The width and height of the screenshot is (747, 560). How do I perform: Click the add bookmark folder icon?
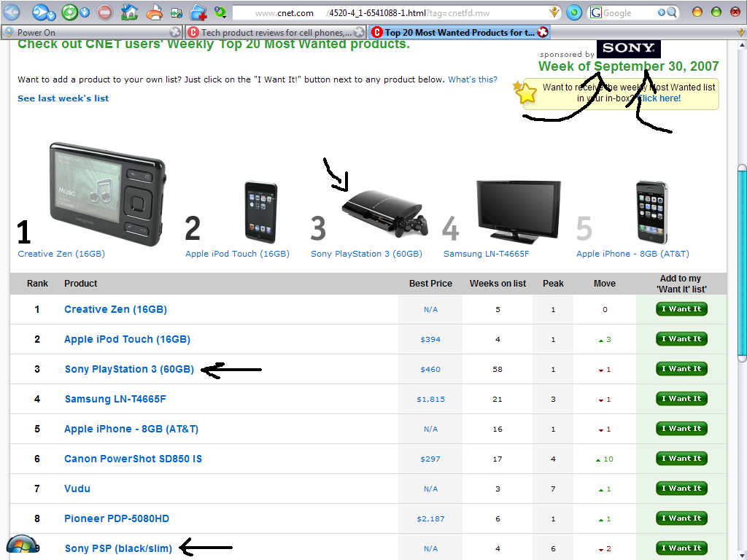[x=198, y=13]
